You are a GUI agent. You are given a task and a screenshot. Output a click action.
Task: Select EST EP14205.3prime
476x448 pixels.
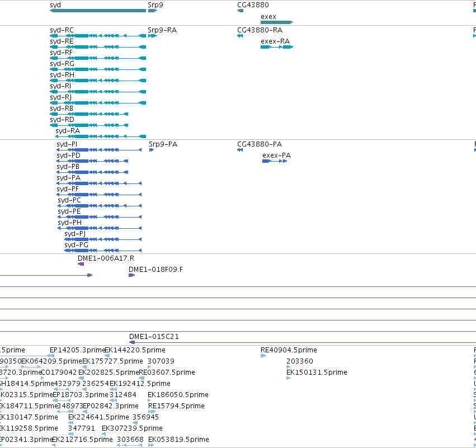51,356
